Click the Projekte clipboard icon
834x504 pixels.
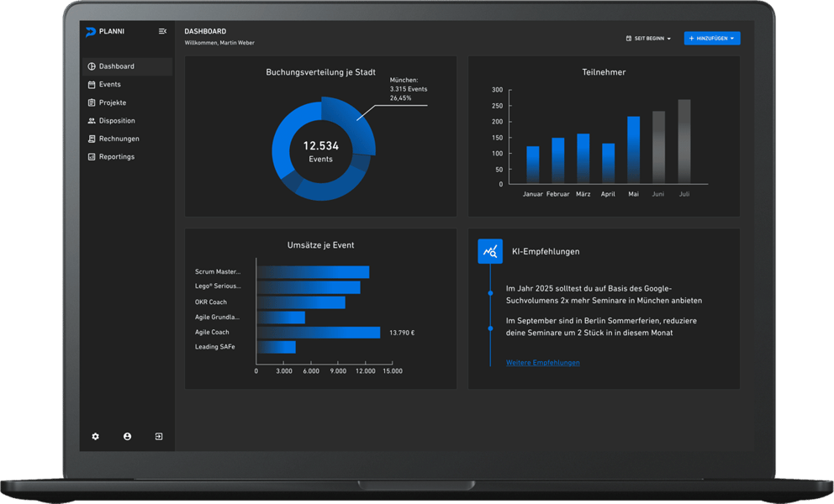92,102
